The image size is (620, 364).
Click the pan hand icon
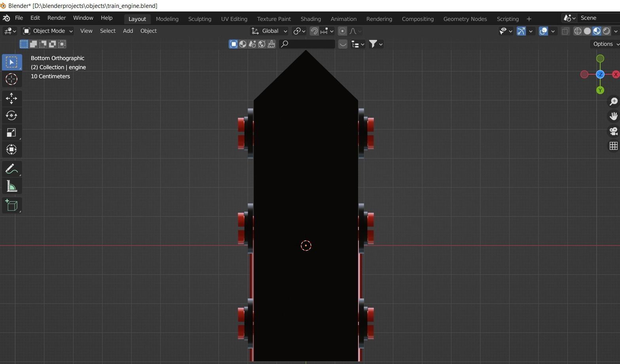pyautogui.click(x=614, y=116)
